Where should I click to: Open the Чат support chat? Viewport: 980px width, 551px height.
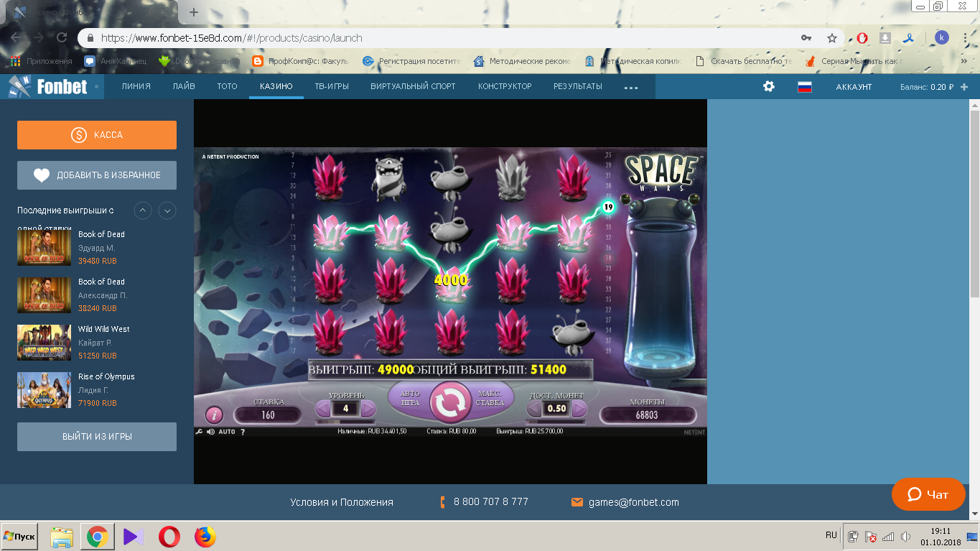(928, 494)
